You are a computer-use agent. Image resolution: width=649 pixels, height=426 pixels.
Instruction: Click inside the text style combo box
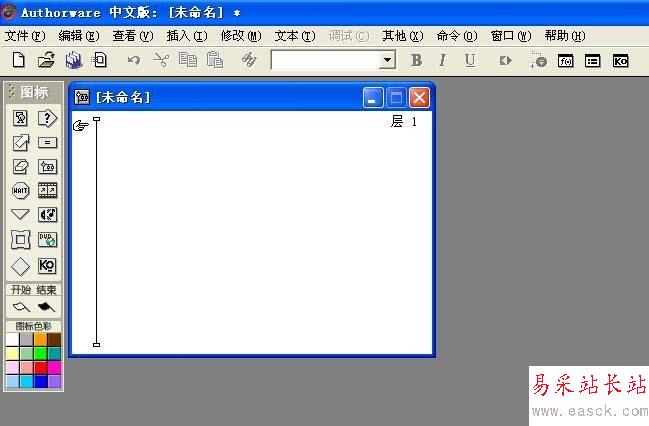tap(326, 60)
